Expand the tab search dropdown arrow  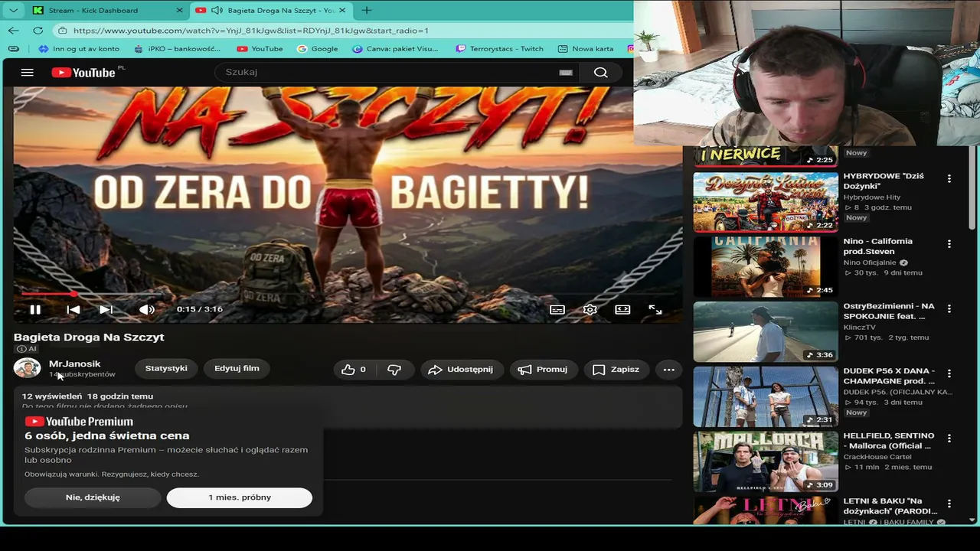point(13,11)
